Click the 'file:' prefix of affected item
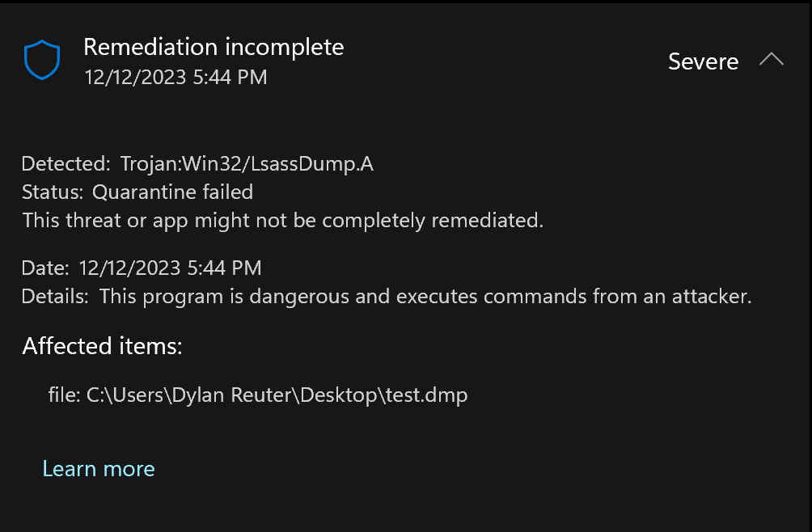The image size is (812, 532). (x=64, y=396)
